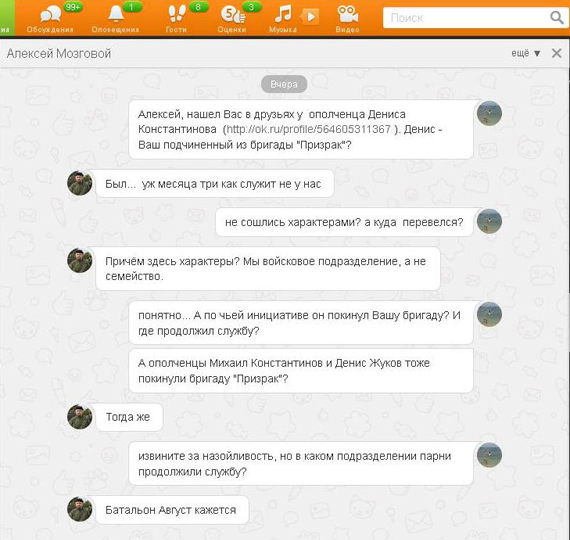Click message about Михаил Константинов и Денис Жуков
This screenshot has height=540, width=570.
(x=301, y=371)
